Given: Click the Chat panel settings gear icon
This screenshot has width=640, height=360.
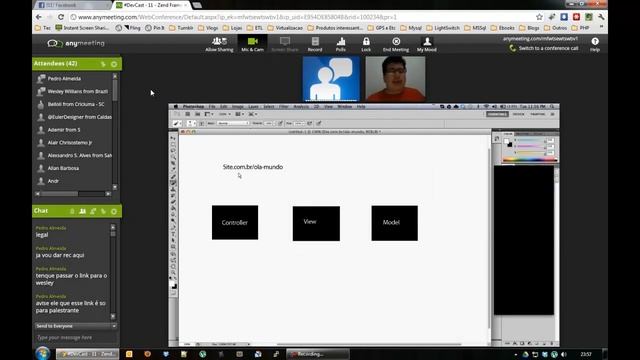Looking at the screenshot, I should click(x=114, y=211).
